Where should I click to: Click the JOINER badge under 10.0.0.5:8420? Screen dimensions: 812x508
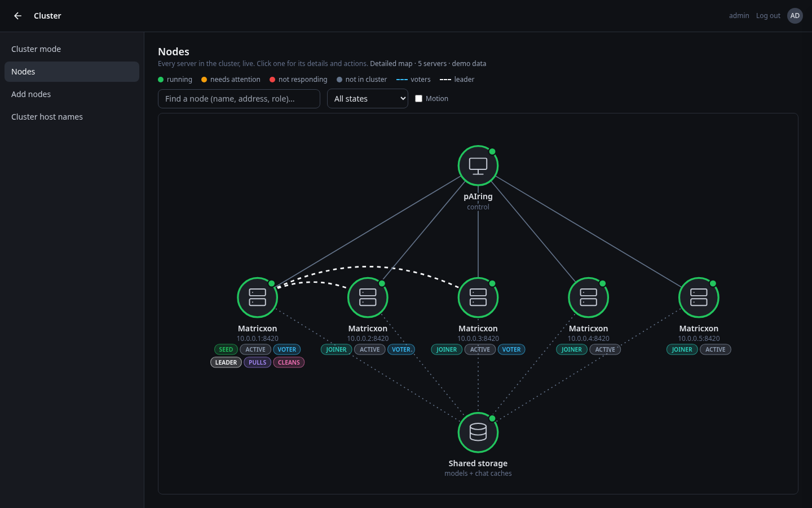[682, 349]
